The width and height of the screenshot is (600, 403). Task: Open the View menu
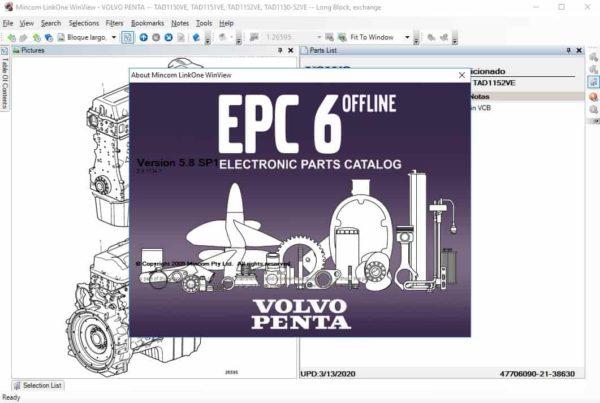click(x=26, y=23)
